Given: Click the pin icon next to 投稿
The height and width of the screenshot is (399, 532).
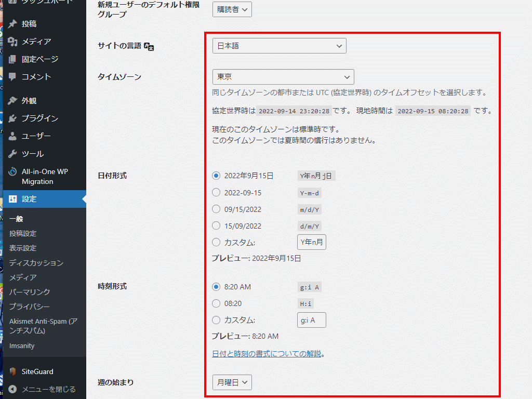Looking at the screenshot, I should click(12, 24).
